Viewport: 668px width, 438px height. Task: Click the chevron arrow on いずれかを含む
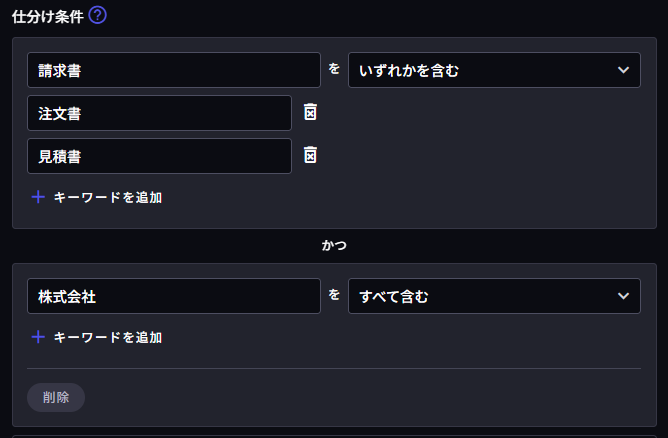coord(624,70)
